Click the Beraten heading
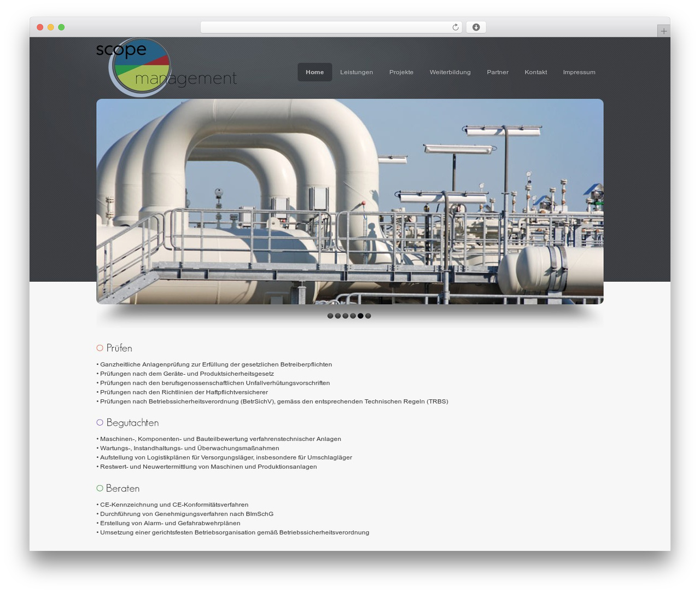Viewport: 700px width, 593px height. (122, 488)
